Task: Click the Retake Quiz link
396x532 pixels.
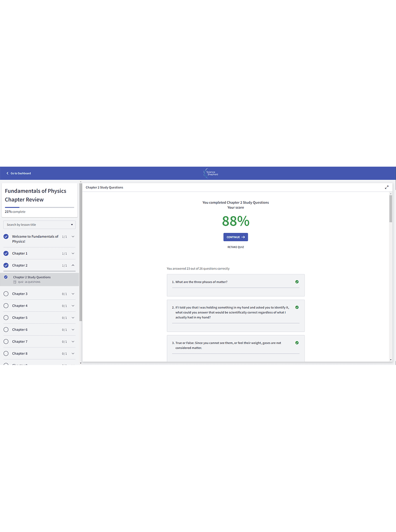Action: point(236,247)
